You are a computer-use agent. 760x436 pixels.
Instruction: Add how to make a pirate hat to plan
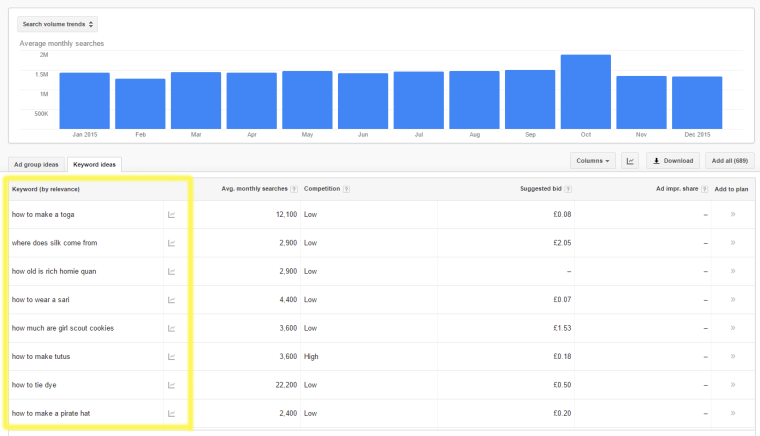coord(733,413)
